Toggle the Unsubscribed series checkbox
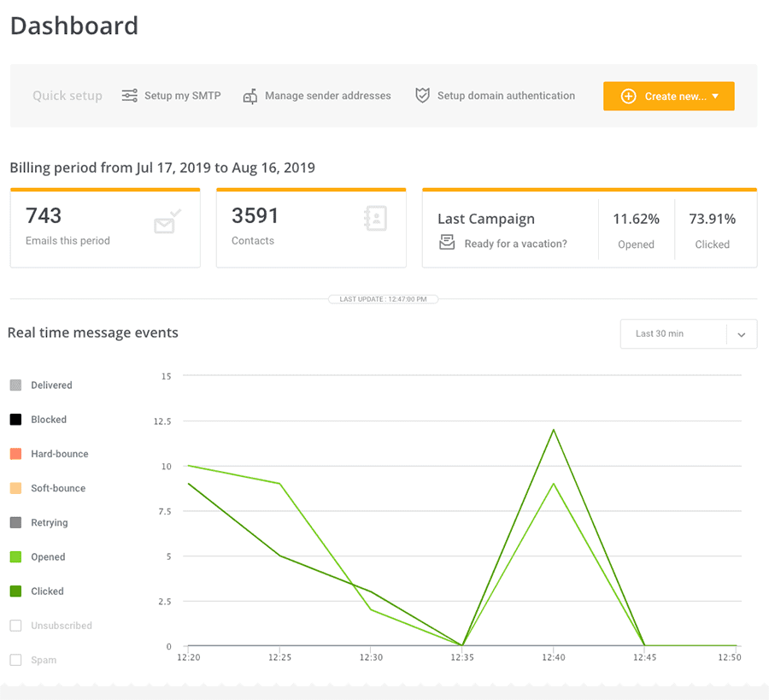Screen dimensions: 769x700 [x=15, y=626]
